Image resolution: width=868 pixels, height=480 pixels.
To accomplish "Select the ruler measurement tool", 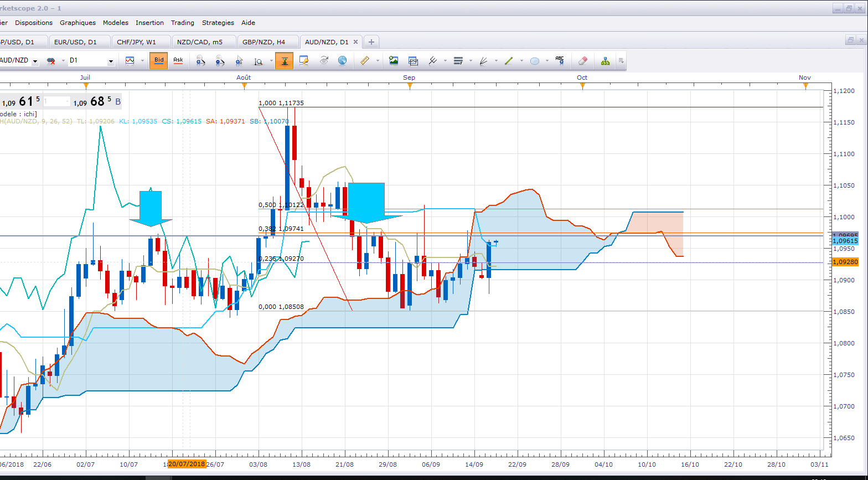I will [x=365, y=61].
